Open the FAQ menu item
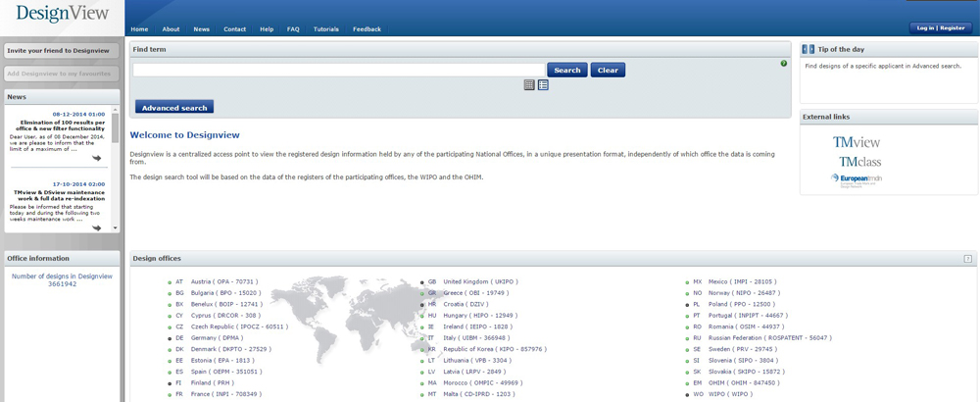 pyautogui.click(x=293, y=29)
